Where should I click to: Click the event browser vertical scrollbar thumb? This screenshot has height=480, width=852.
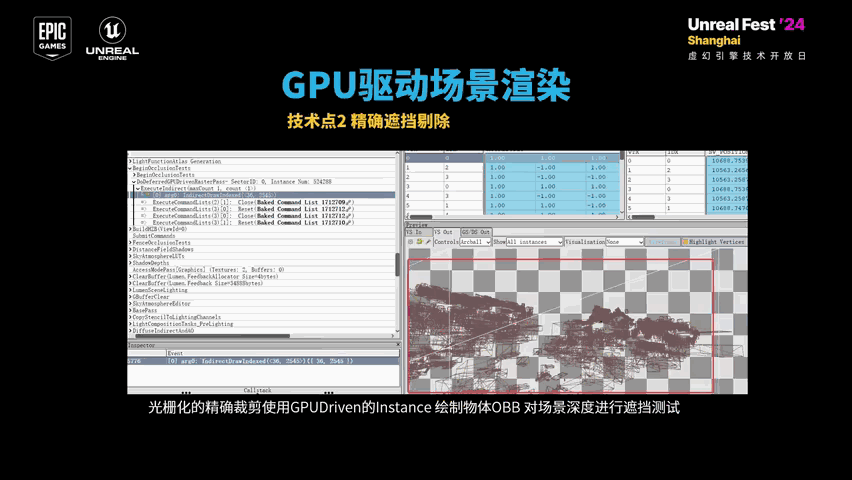397,264
